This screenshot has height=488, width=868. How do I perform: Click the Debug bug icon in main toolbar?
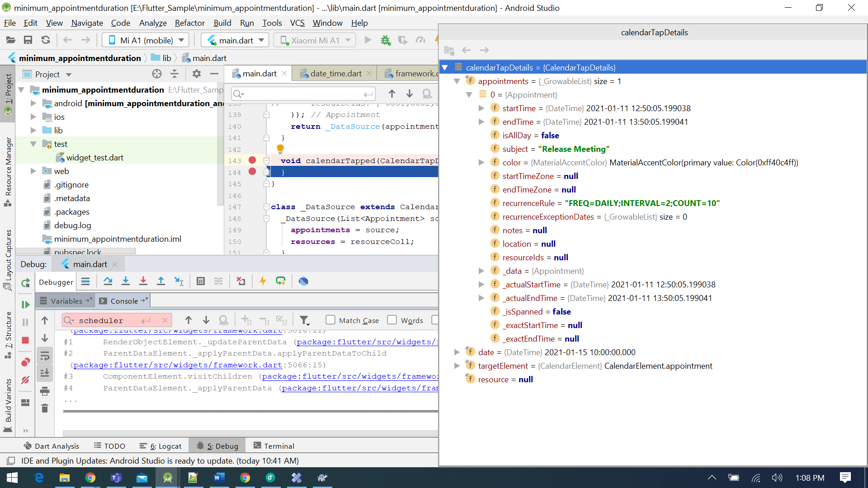385,40
